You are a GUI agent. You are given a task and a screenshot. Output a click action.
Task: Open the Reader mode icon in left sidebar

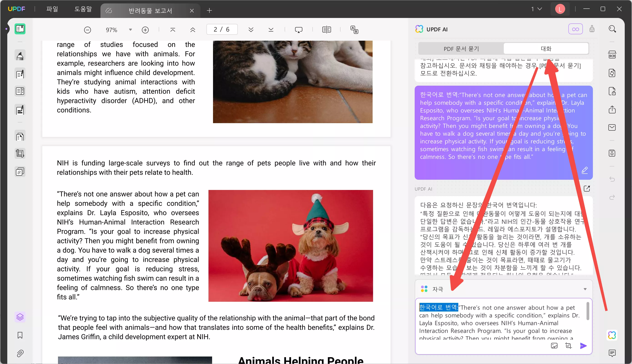(20, 29)
